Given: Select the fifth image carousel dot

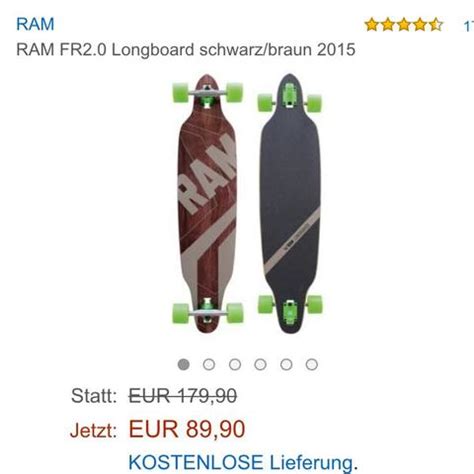Looking at the screenshot, I should [x=286, y=364].
